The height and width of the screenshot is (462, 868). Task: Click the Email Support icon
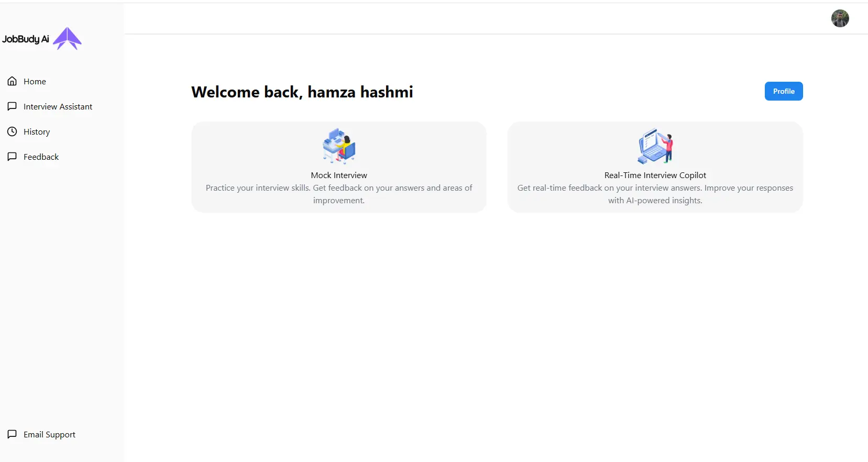[12, 434]
